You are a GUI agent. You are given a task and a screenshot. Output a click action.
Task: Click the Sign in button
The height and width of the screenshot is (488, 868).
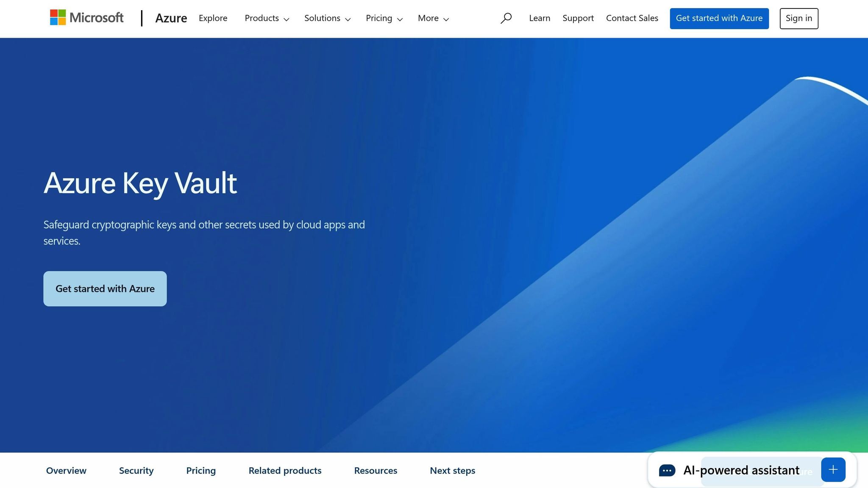click(x=798, y=18)
